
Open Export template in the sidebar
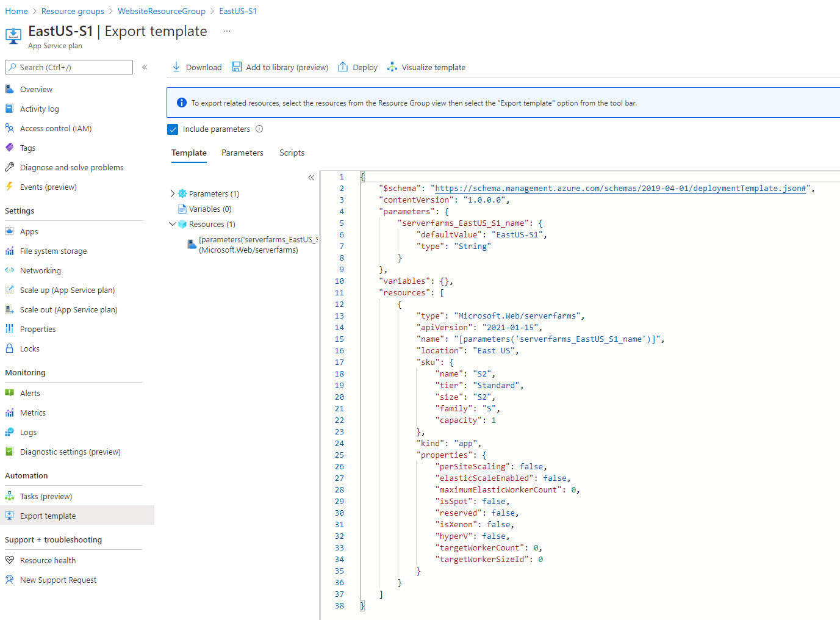pos(77,516)
